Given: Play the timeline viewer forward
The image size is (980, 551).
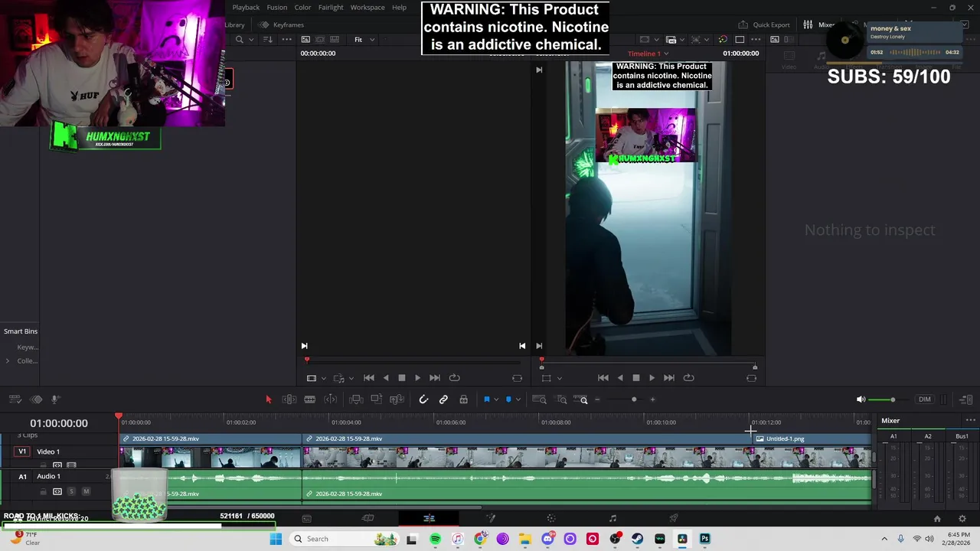Looking at the screenshot, I should 652,378.
